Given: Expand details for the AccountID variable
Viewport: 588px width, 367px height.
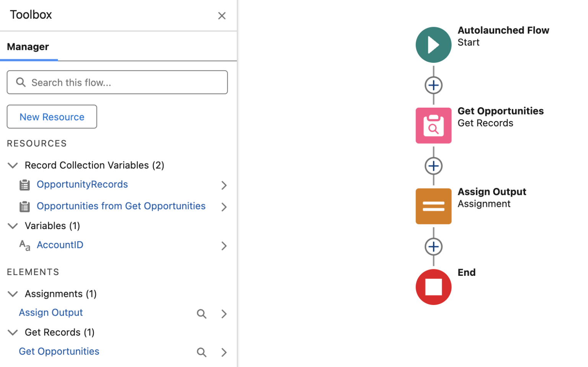Looking at the screenshot, I should click(x=224, y=246).
